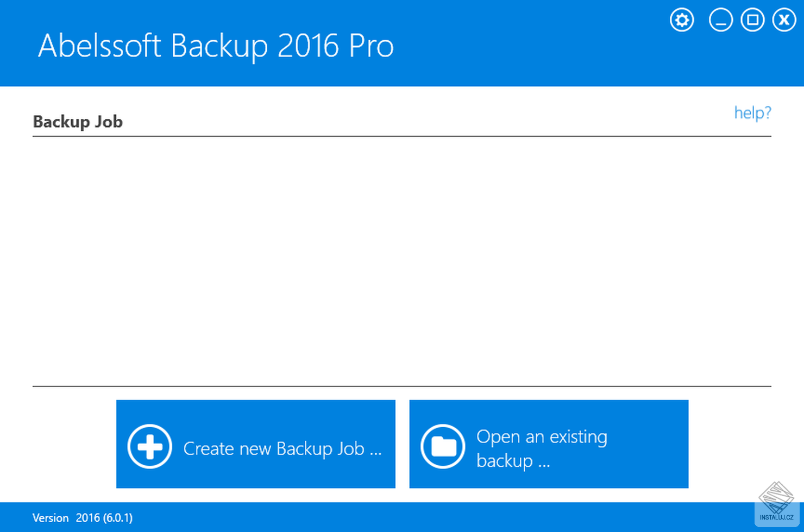Maximize the Abelssoft Backup window
This screenshot has width=804, height=532.
(752, 21)
